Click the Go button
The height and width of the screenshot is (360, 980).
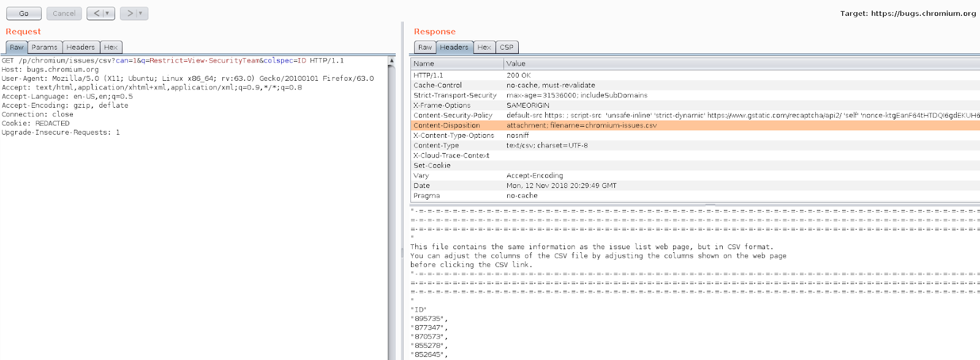coord(24,13)
